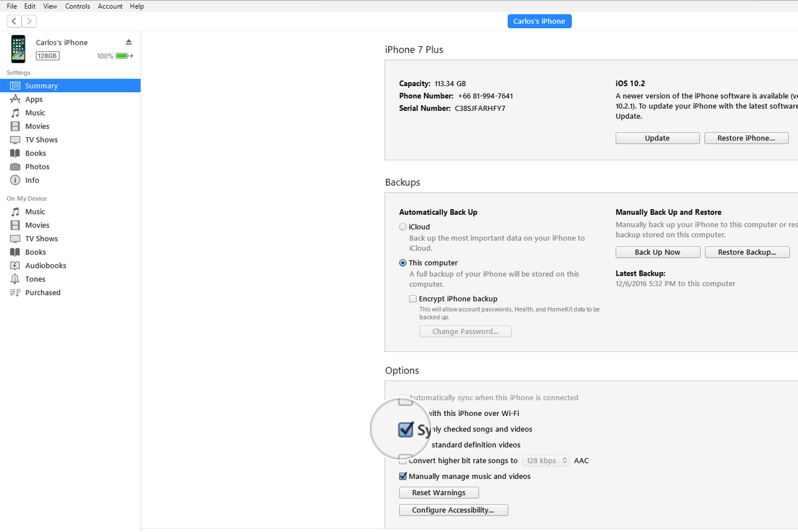Open the Photos camera icon

click(15, 167)
